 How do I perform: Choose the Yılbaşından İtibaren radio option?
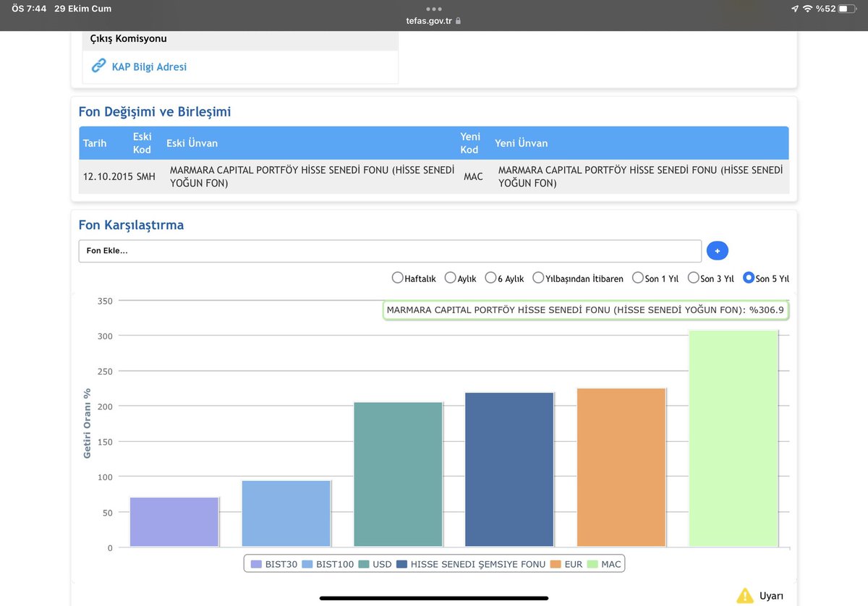(x=538, y=278)
